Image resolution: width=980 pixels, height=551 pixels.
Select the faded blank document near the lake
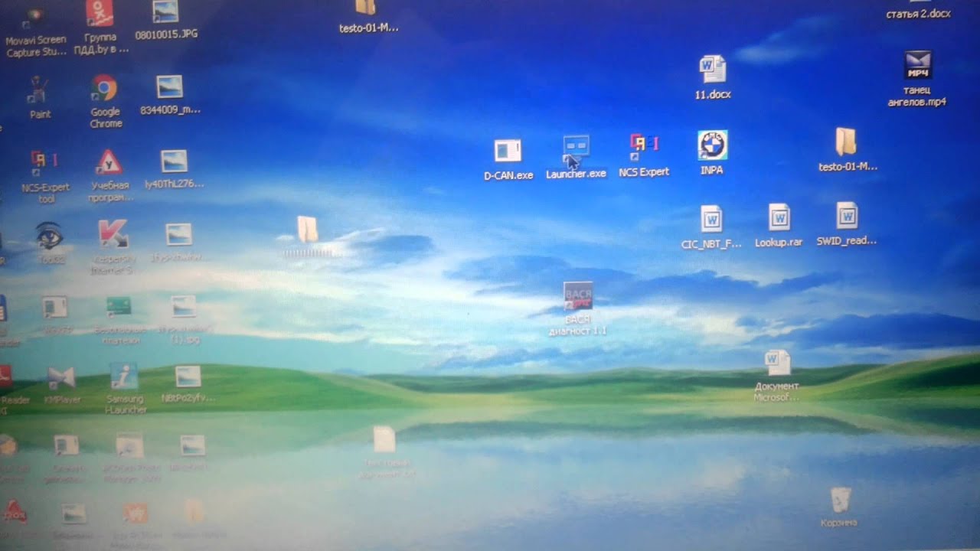point(384,440)
